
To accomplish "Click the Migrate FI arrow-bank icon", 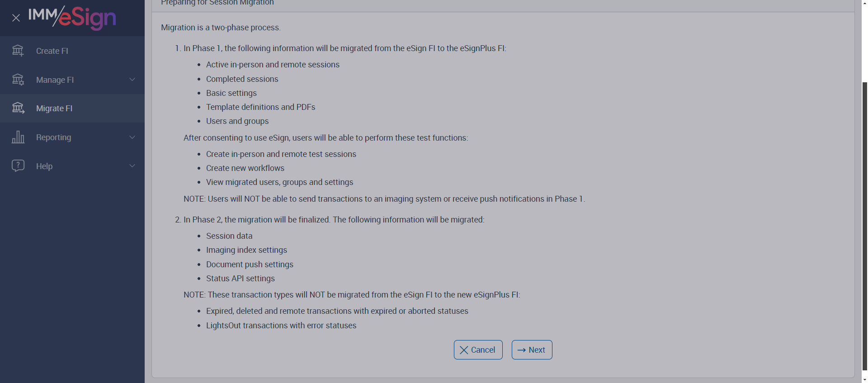I will tap(18, 108).
